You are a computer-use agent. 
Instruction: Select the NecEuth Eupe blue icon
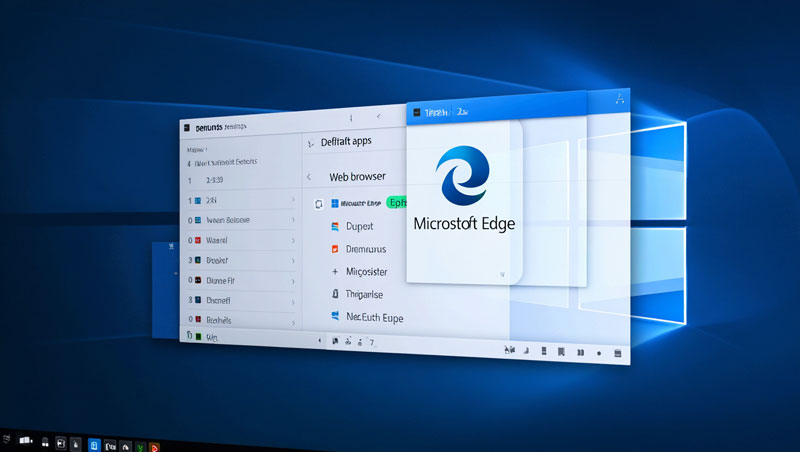(x=335, y=316)
